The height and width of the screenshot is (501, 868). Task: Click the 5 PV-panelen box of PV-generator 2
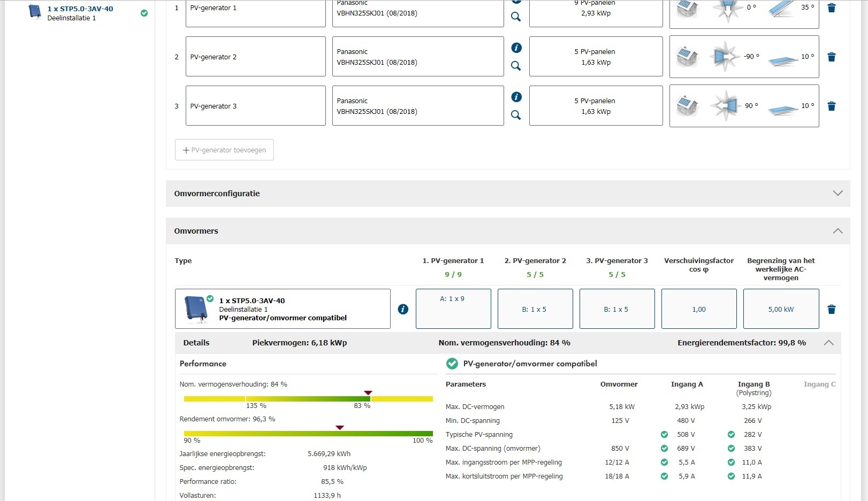pyautogui.click(x=596, y=57)
